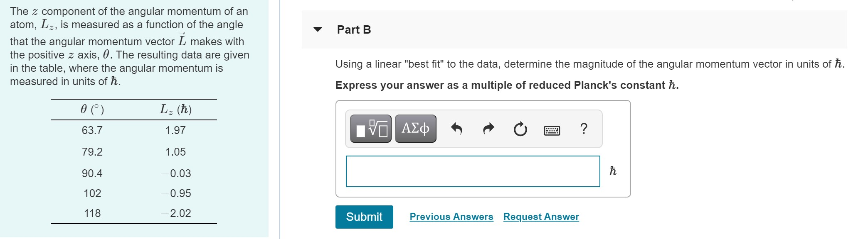
Task: Collapse Part B using its disclosure triangle
Action: click(x=318, y=29)
